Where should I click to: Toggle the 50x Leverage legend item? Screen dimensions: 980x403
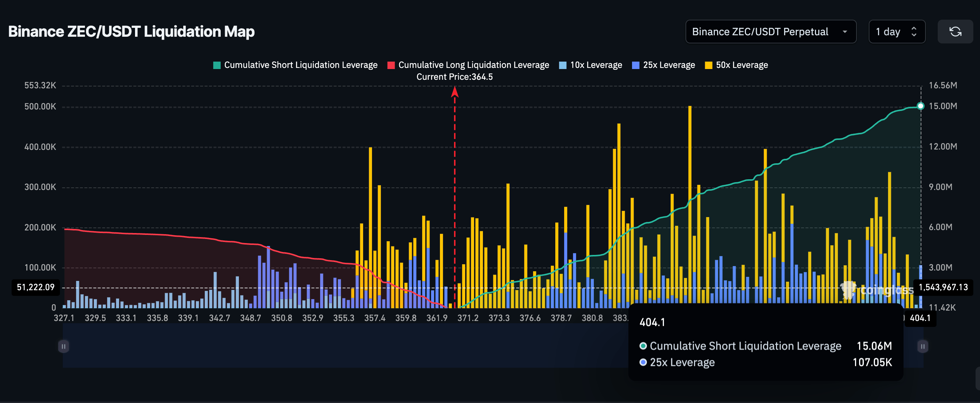[x=741, y=65]
